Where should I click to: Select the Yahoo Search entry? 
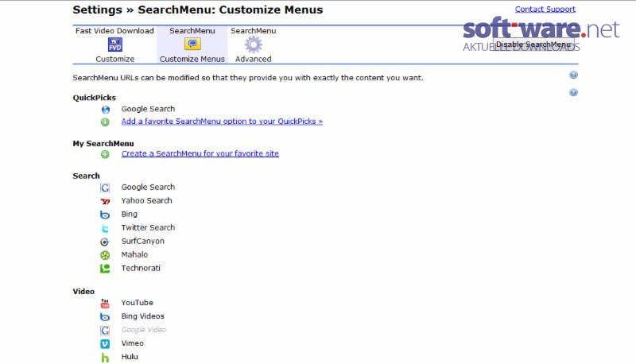(x=146, y=200)
